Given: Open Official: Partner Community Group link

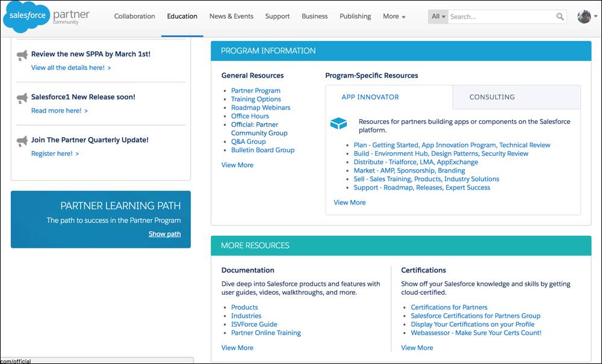Looking at the screenshot, I should tap(259, 129).
